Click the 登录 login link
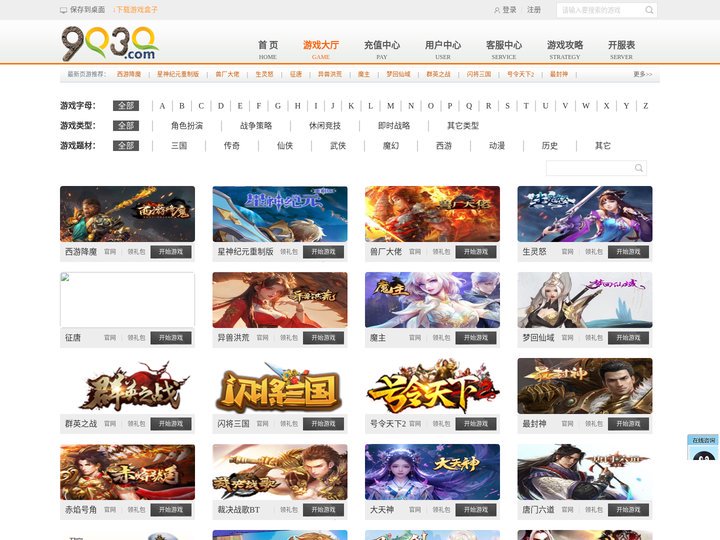Screen dimensions: 720x540 (x=509, y=10)
